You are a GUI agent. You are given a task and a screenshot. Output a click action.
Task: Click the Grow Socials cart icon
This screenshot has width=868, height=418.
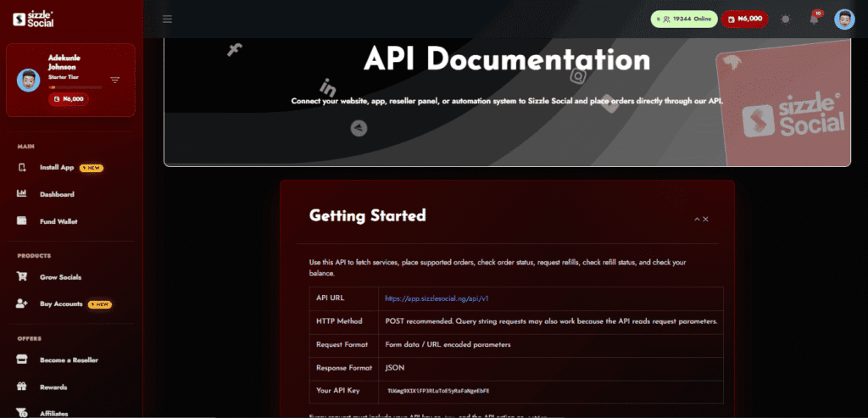(22, 276)
